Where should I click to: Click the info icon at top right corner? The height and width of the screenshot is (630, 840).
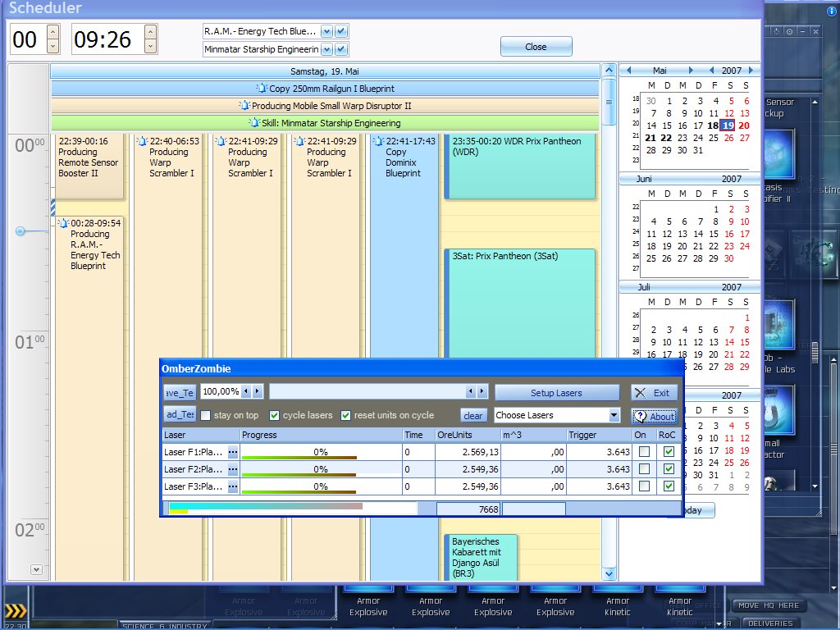(x=832, y=10)
